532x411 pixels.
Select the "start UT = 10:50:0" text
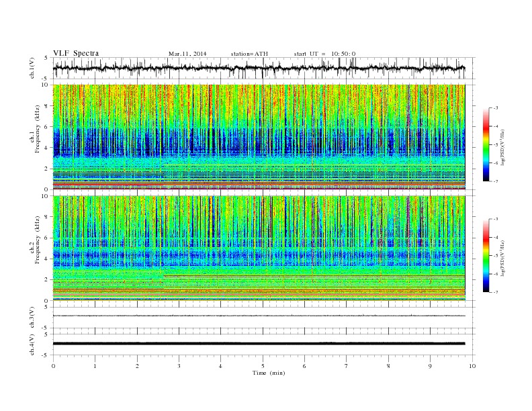tap(324, 54)
